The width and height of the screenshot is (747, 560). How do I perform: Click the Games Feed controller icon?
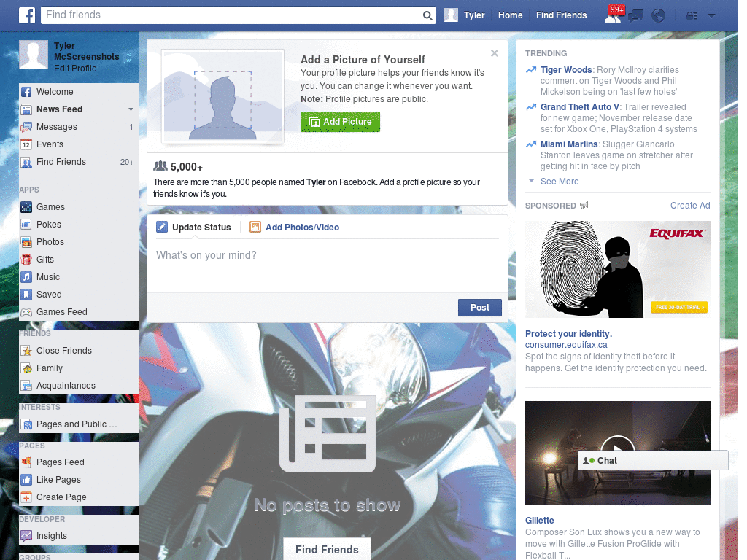pos(26,312)
